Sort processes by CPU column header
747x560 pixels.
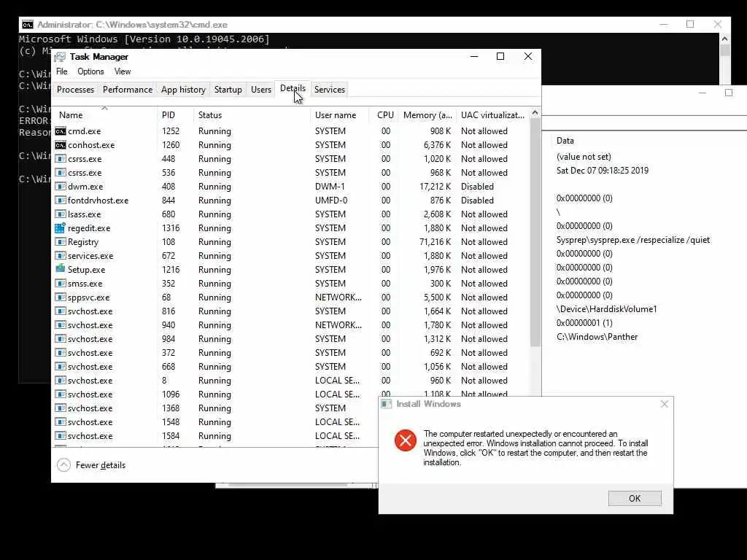click(385, 114)
